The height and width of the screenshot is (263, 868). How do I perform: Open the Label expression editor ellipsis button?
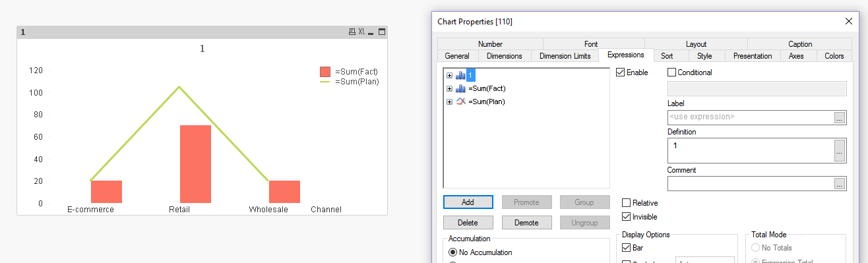click(840, 117)
